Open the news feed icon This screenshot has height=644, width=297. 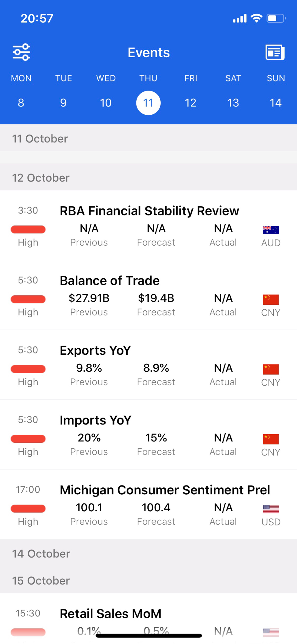(275, 52)
